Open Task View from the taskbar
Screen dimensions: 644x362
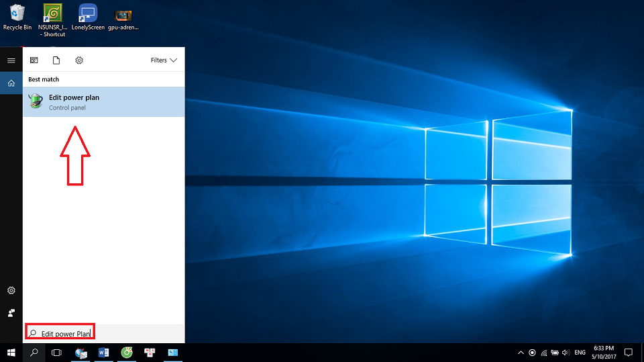(x=56, y=353)
